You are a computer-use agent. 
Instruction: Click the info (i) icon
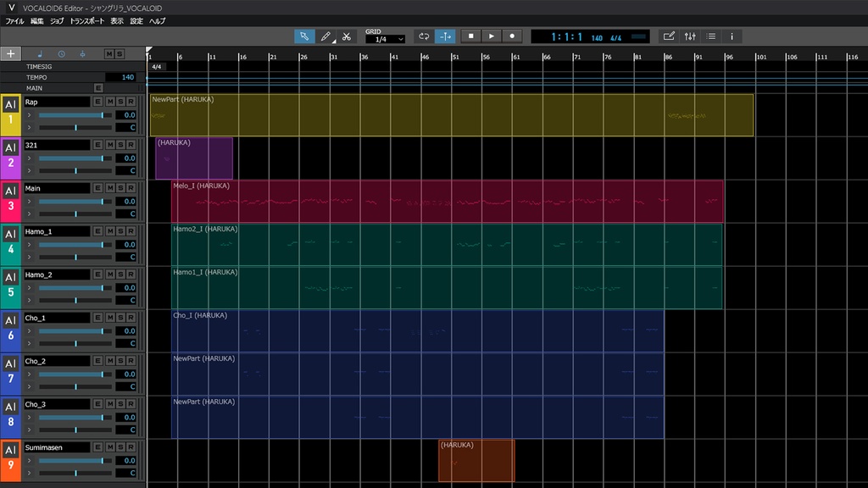[732, 36]
